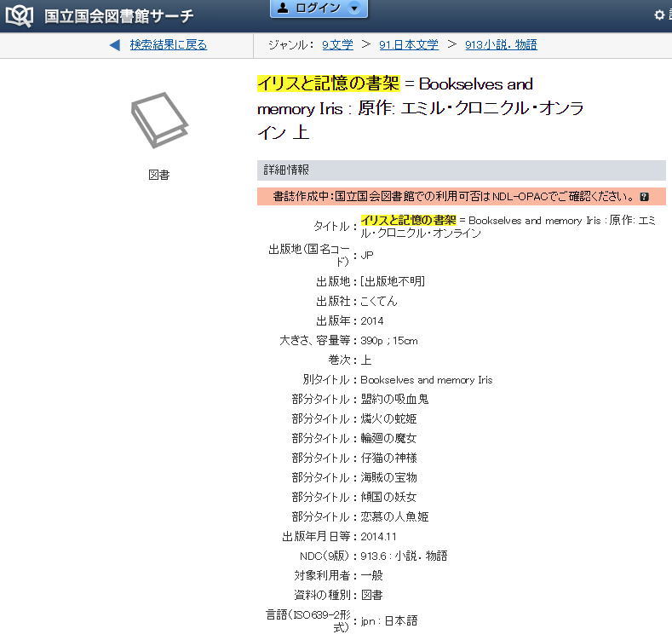This screenshot has width=672, height=640.
Task: Expand the login dropdown arrow
Action: (x=354, y=9)
